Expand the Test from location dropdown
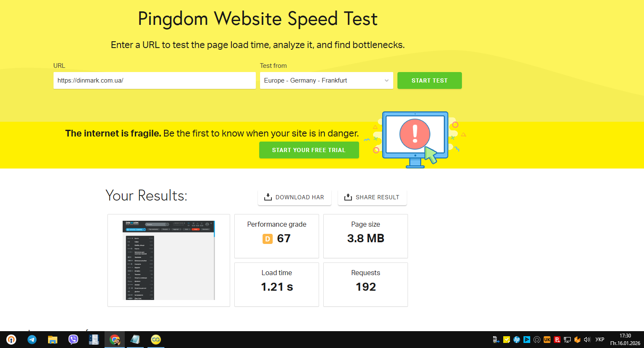 [x=327, y=80]
